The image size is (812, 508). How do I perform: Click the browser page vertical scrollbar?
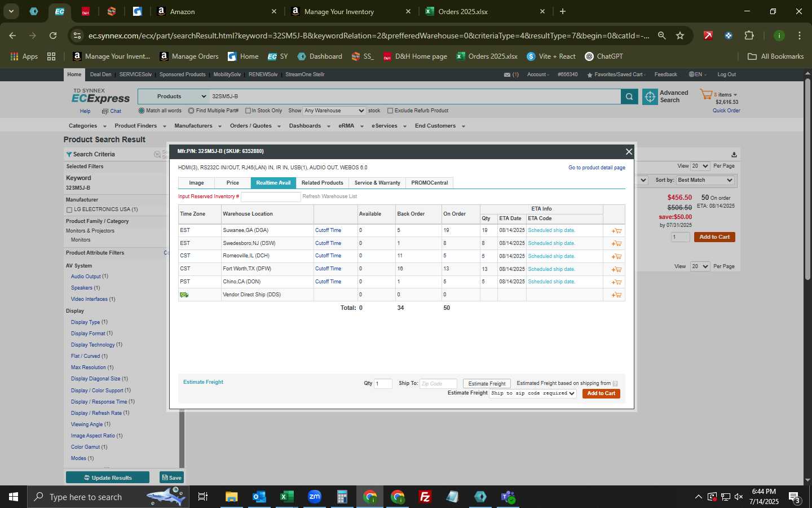tap(807, 181)
